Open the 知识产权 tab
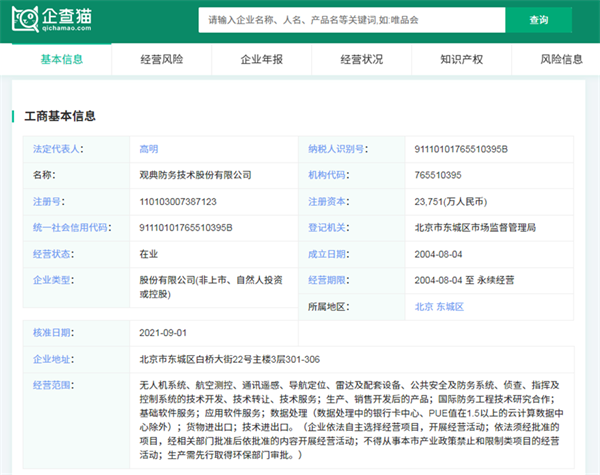This screenshot has height=475, width=600. 461,59
